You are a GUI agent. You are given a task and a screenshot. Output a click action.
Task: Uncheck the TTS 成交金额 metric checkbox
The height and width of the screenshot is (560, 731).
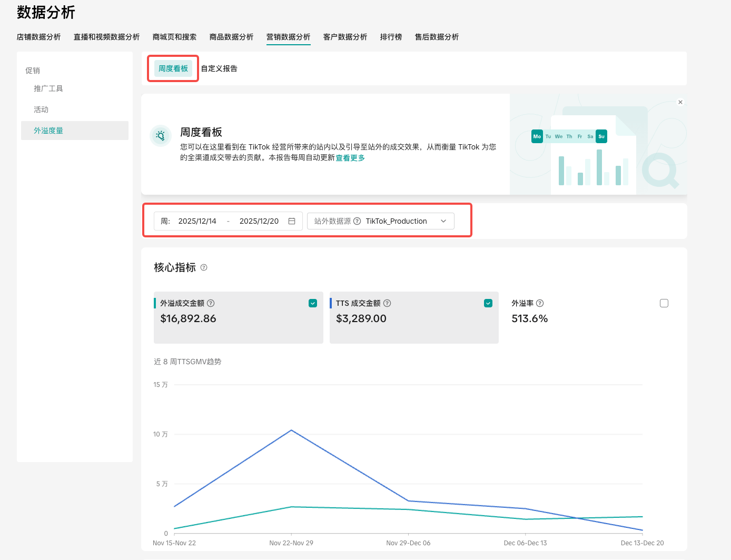pyautogui.click(x=488, y=303)
